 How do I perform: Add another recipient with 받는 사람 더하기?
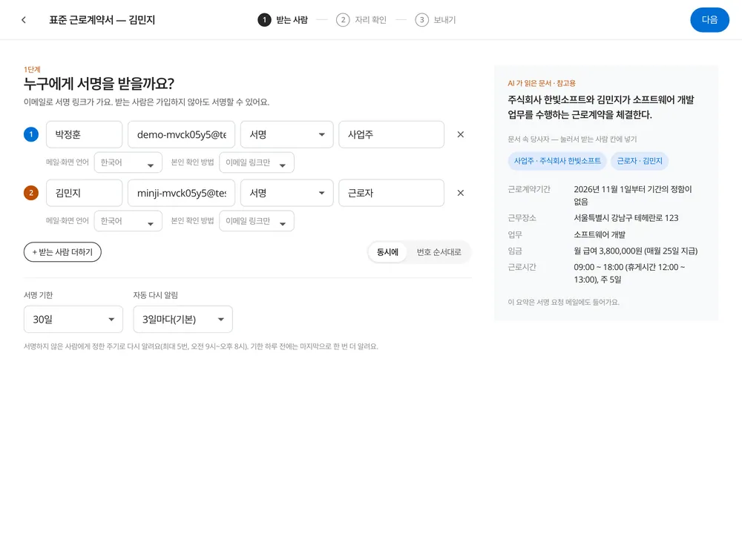(x=62, y=252)
